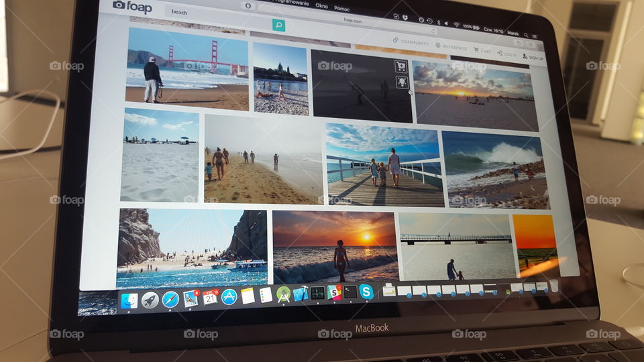Screen dimensions: 644x362
Task: Open the Calendar dock icon
Action: [x=210, y=298]
